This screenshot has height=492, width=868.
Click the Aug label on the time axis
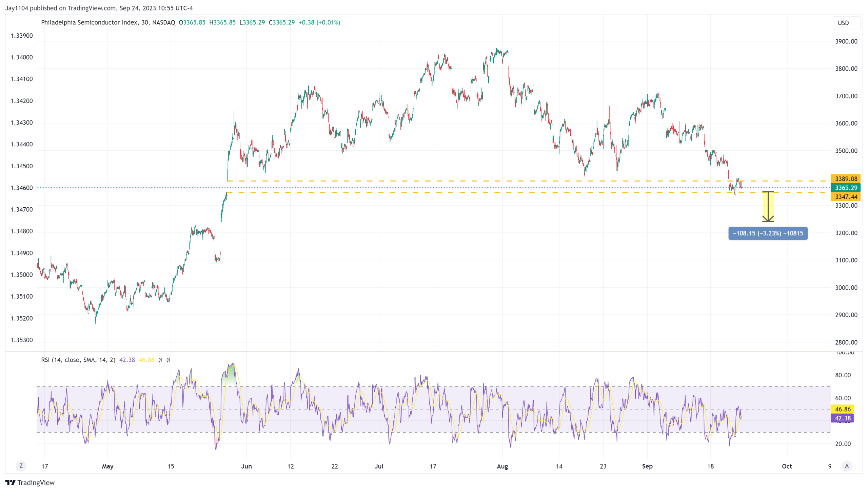pos(502,466)
